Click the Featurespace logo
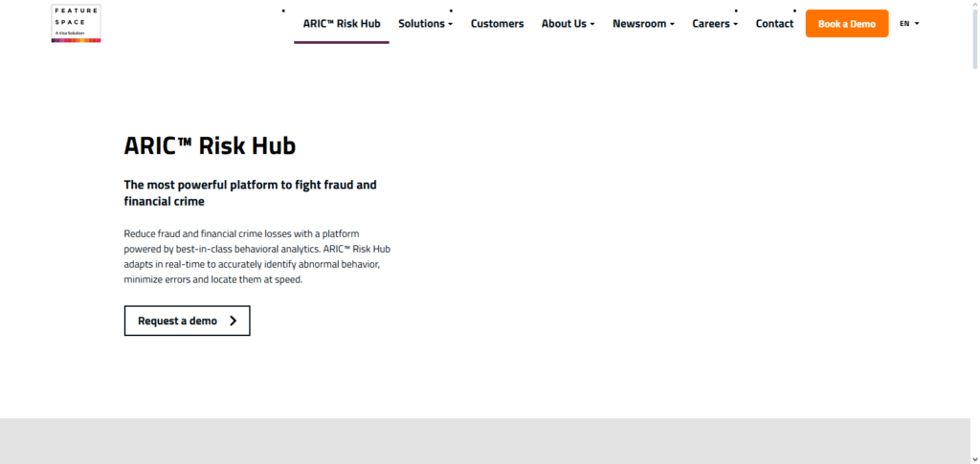 click(x=77, y=23)
